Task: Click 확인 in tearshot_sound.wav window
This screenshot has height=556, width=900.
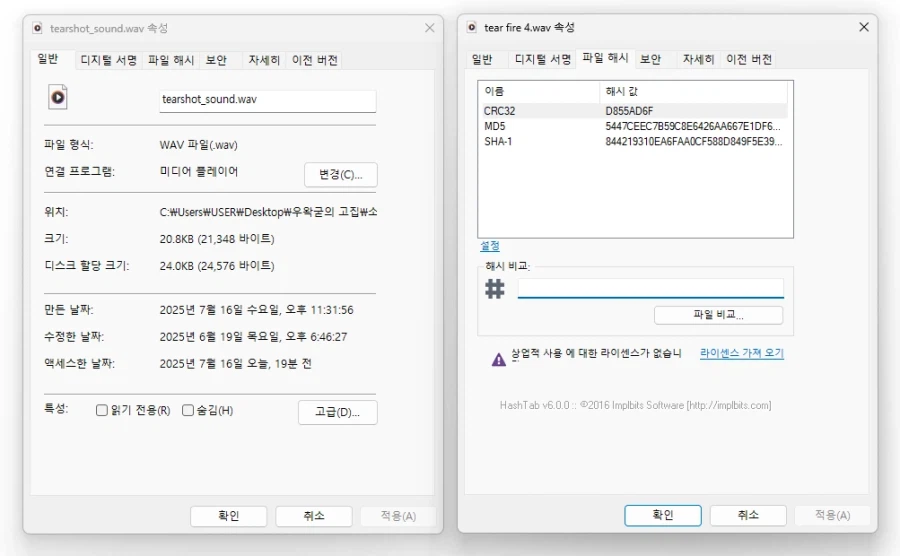Action: pos(228,516)
